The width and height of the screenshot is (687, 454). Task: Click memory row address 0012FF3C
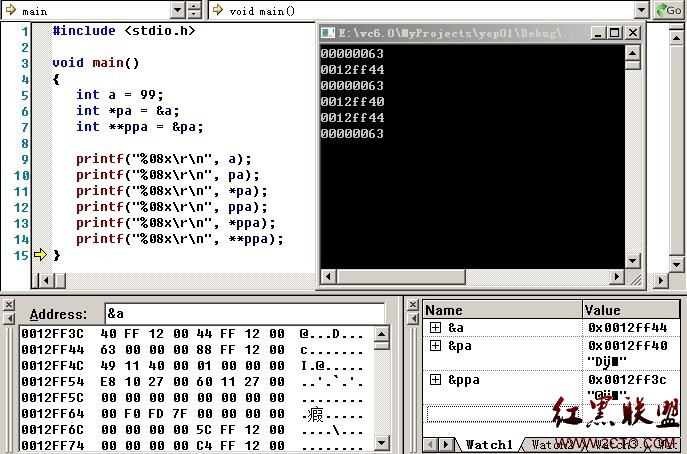(52, 333)
